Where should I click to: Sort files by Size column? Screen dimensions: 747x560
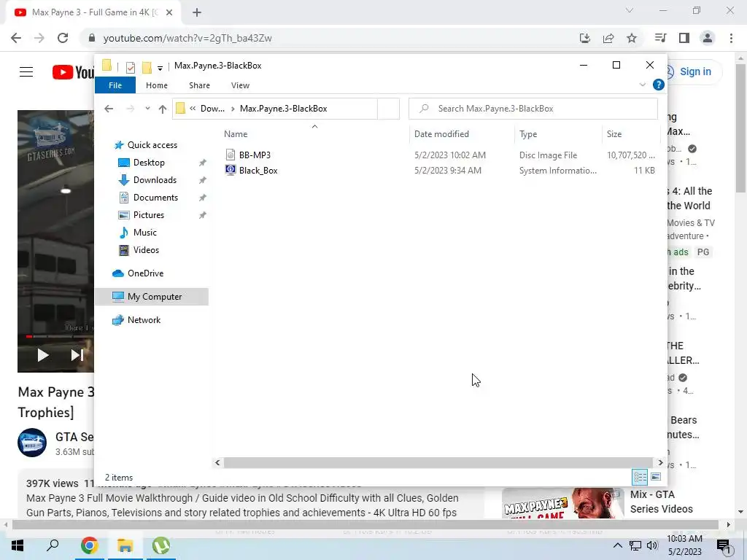coord(614,134)
